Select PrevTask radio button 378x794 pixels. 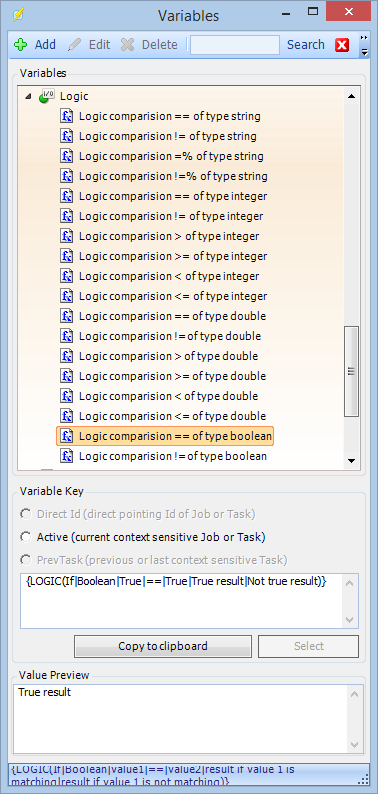(x=25, y=560)
